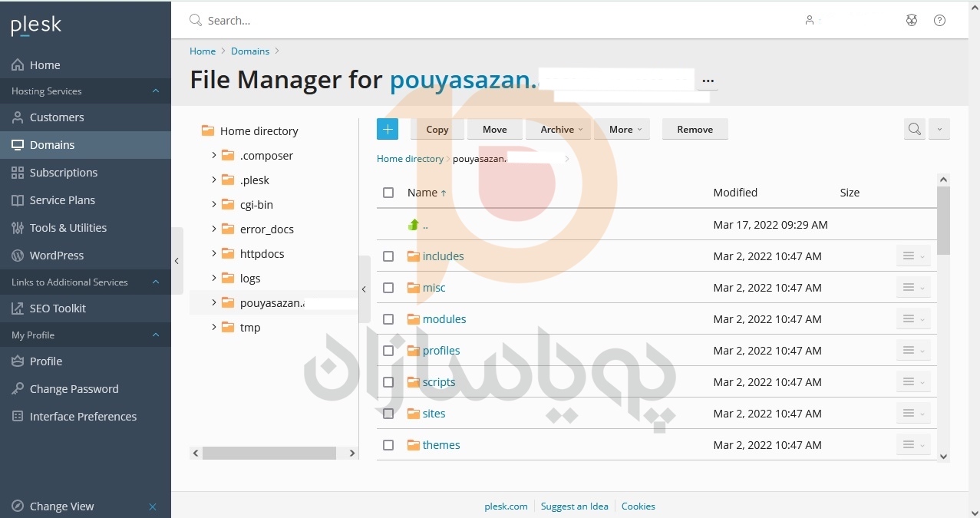Click the file search magnifier icon
980x518 pixels.
click(914, 130)
